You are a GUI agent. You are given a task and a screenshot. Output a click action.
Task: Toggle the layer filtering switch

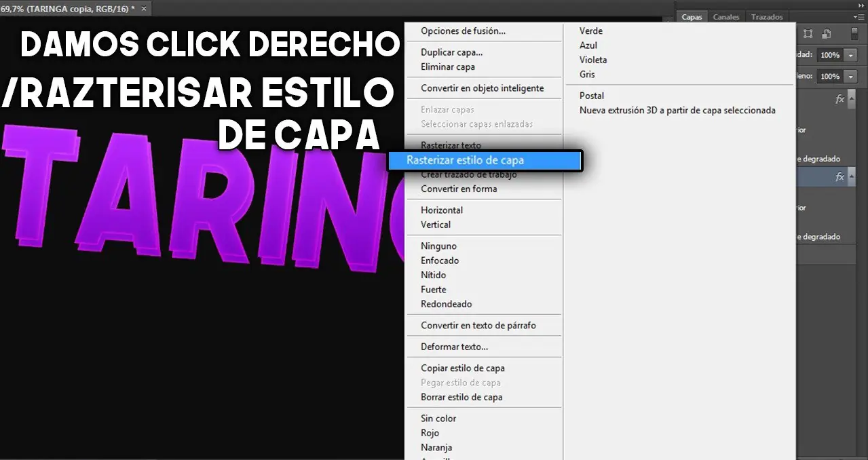[854, 34]
